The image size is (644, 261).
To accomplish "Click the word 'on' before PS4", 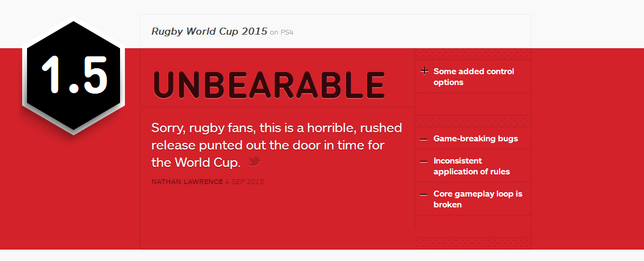I will pyautogui.click(x=274, y=32).
